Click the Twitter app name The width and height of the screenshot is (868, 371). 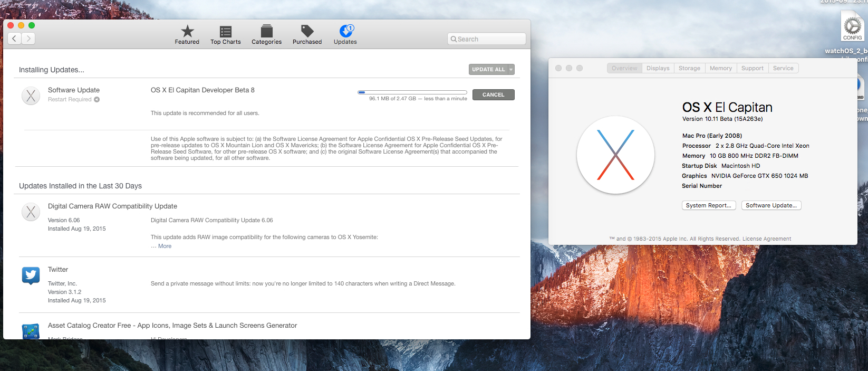point(58,270)
